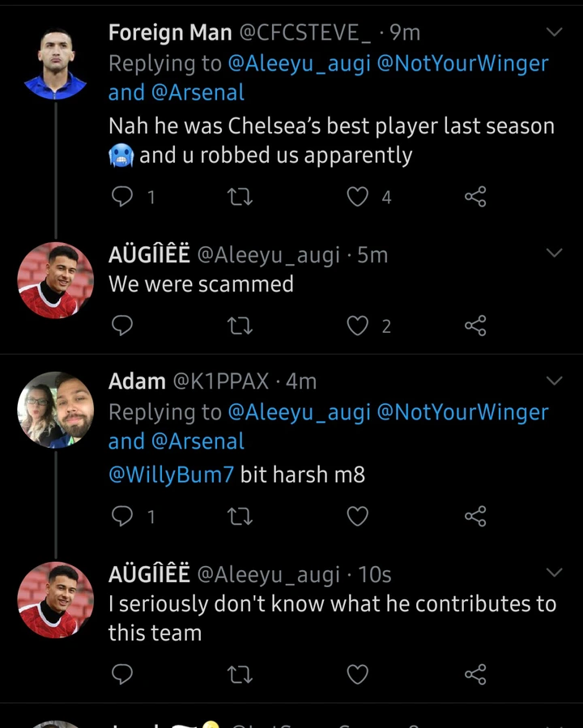This screenshot has width=583, height=728.
Task: Reply to the 'We were scammed' tweet
Action: 122,326
